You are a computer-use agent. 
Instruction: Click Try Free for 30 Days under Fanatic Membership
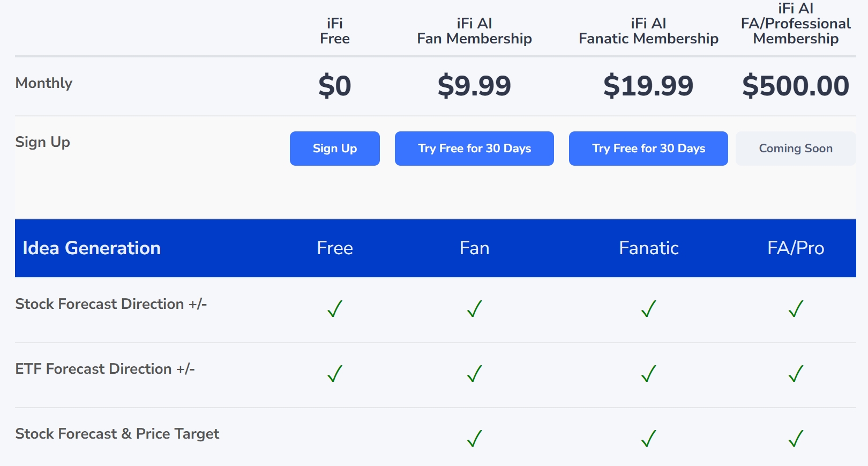[x=648, y=149]
